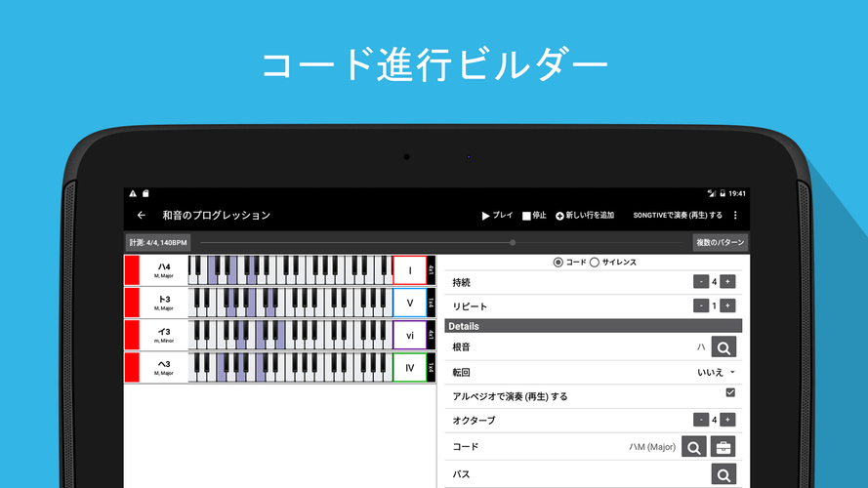Viewport: 868px width, 488px height.
Task: Decrease リピート with minus button
Action: coord(701,305)
